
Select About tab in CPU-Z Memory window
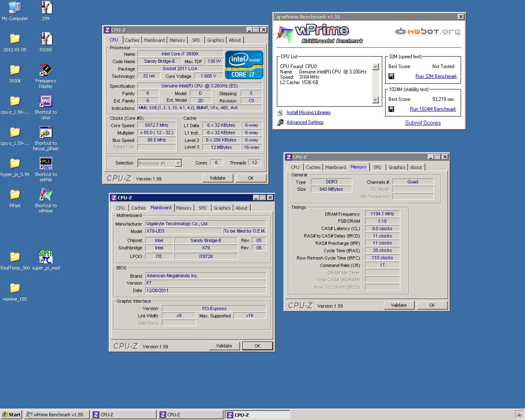[416, 167]
